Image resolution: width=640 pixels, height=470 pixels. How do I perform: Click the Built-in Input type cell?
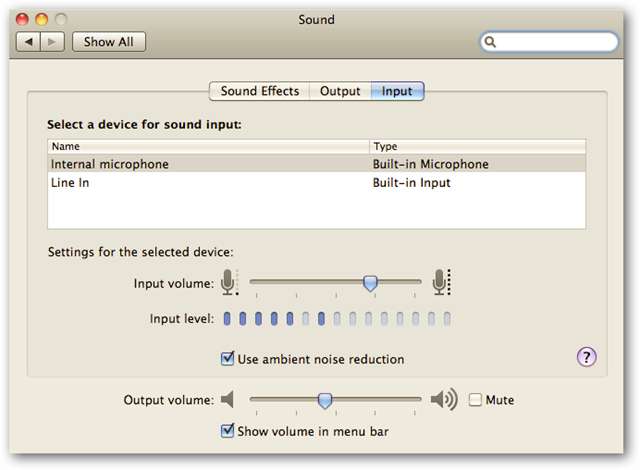[x=411, y=182]
